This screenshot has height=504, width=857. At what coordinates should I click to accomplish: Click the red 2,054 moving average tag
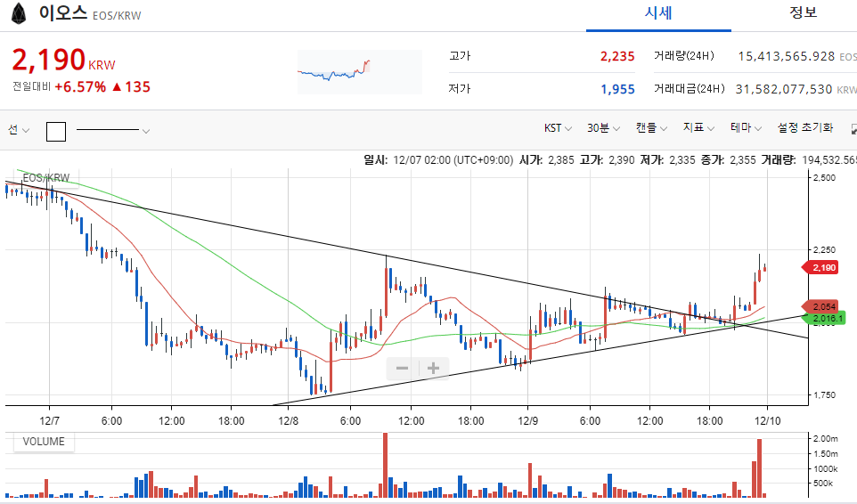click(820, 307)
